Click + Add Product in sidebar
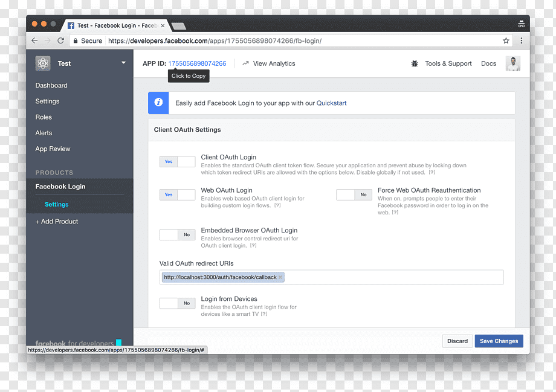 (57, 222)
